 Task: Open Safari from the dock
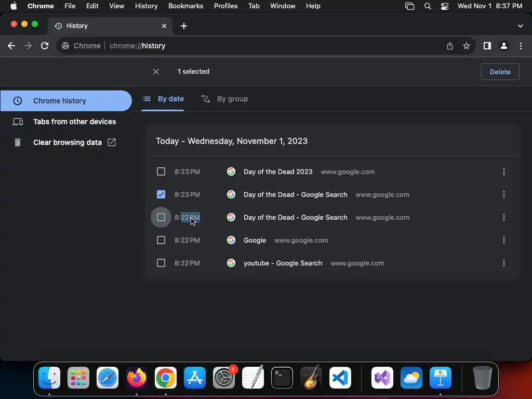click(x=108, y=378)
